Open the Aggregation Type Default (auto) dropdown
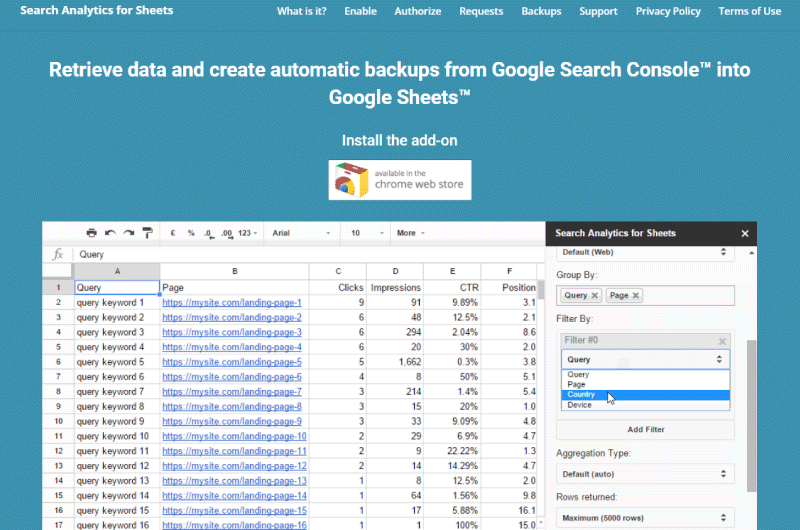 645,474
